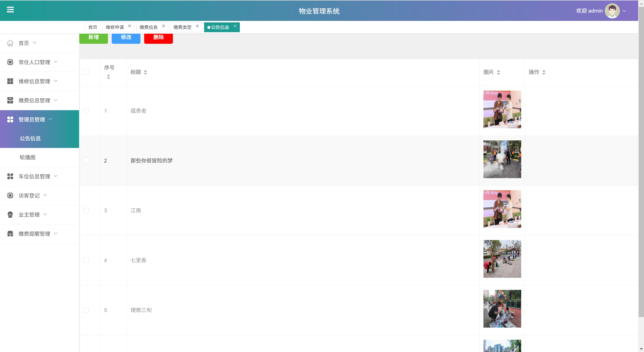
Task: Expand the 常住人口管理 menu
Action: point(34,62)
